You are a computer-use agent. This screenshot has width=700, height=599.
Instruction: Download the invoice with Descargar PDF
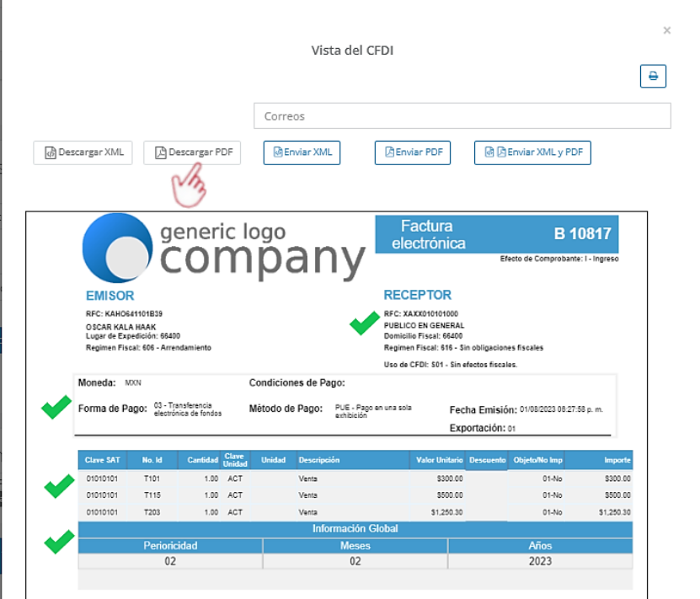193,152
